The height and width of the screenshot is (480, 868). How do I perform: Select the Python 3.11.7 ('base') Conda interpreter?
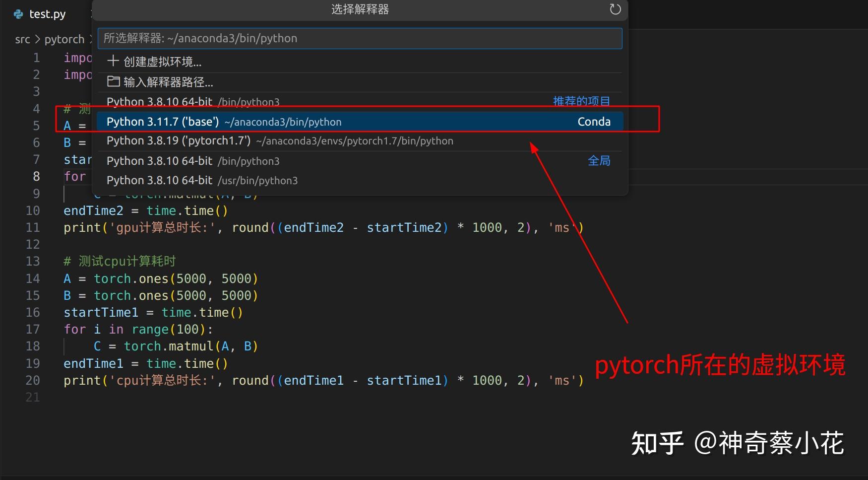pos(298,121)
